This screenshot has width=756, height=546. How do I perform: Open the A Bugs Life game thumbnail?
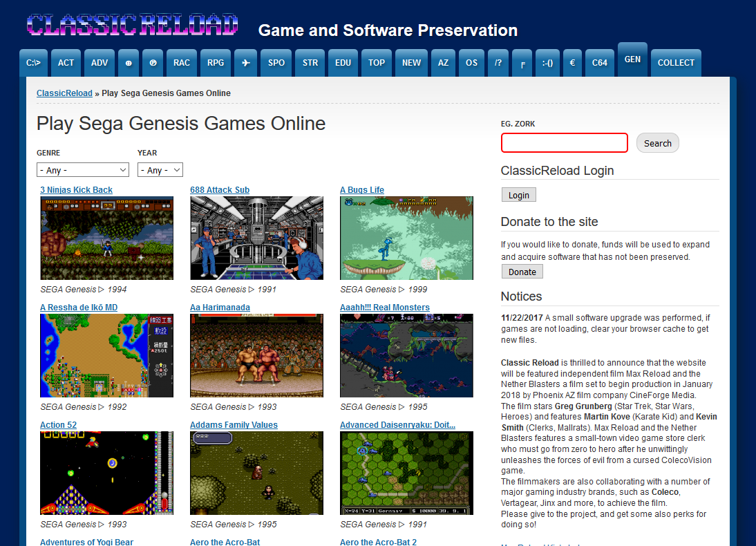pos(406,238)
